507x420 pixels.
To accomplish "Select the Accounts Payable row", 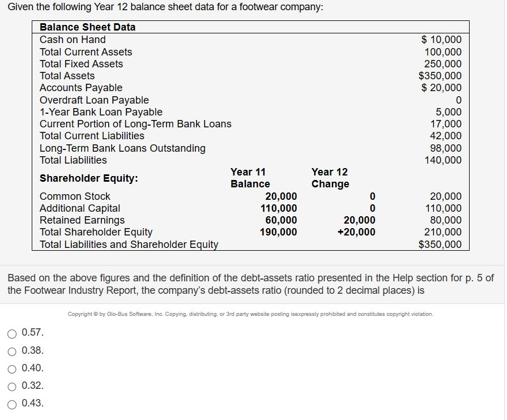I will coord(80,88).
